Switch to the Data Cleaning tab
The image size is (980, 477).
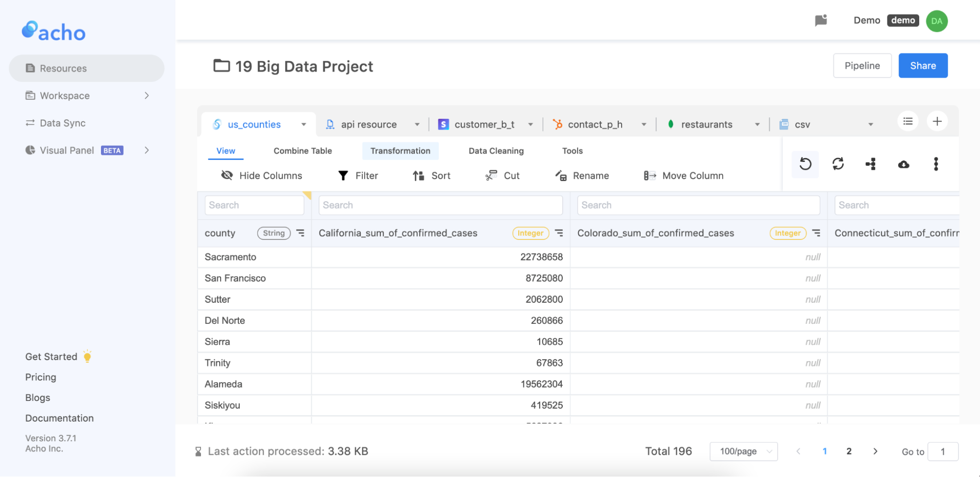click(x=496, y=151)
